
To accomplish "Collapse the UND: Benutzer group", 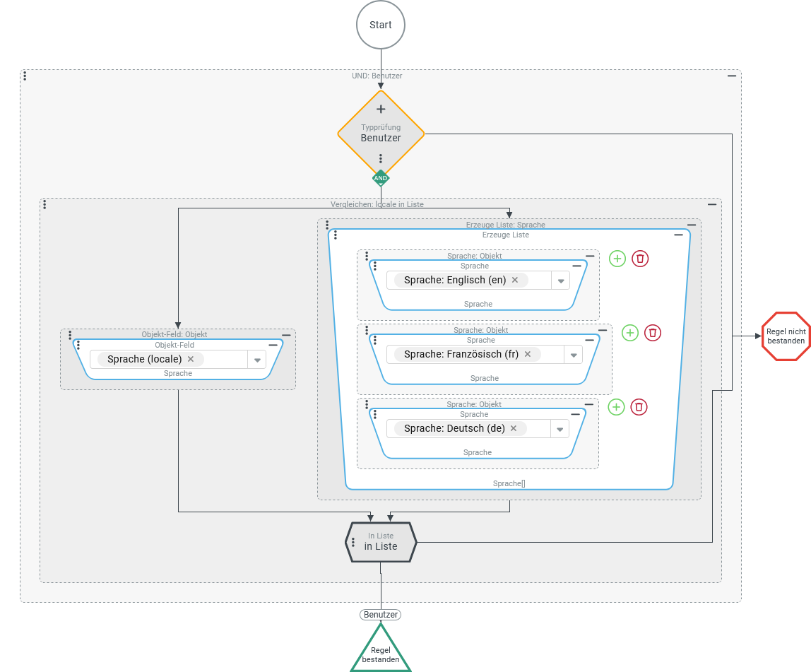I will 732,76.
